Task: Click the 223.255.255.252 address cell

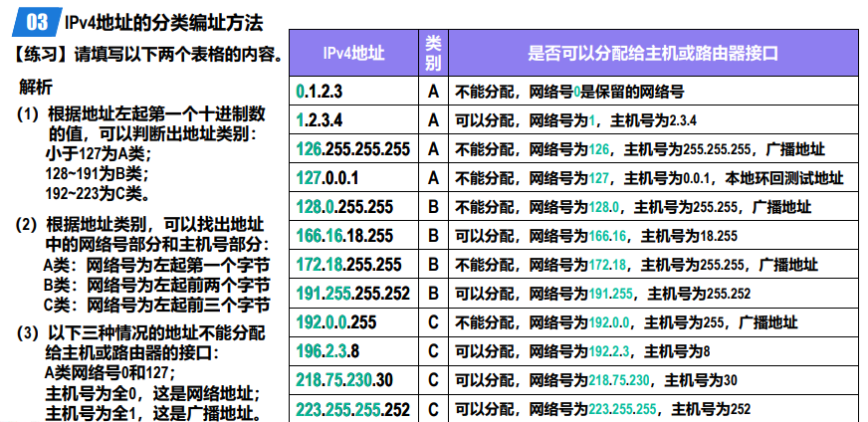Action: (x=352, y=409)
